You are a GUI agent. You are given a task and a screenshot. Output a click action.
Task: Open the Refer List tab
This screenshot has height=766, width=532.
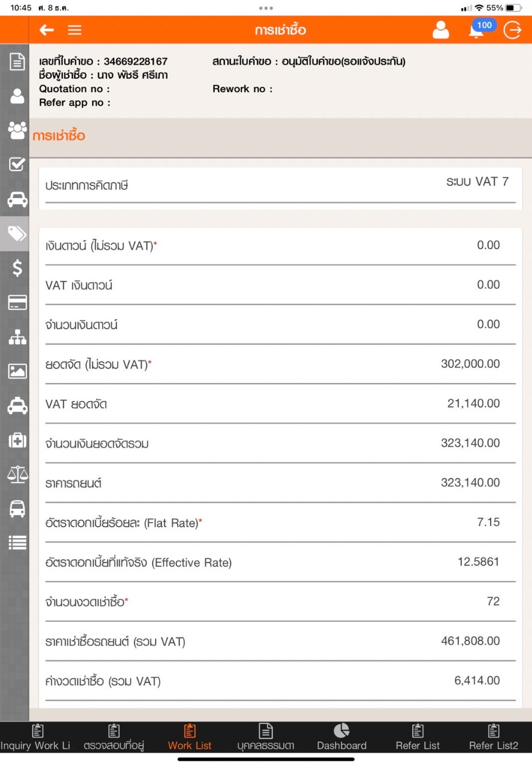point(418,737)
